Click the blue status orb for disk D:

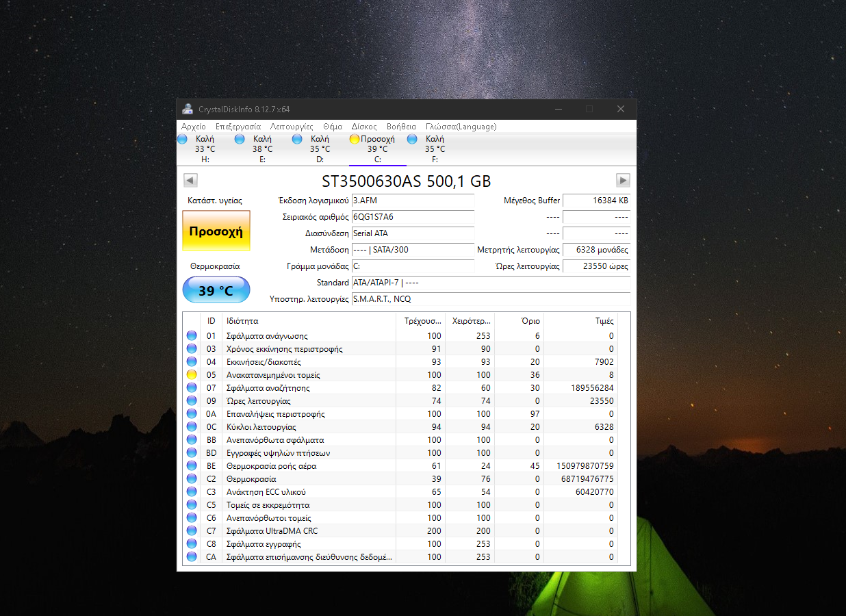[x=297, y=139]
